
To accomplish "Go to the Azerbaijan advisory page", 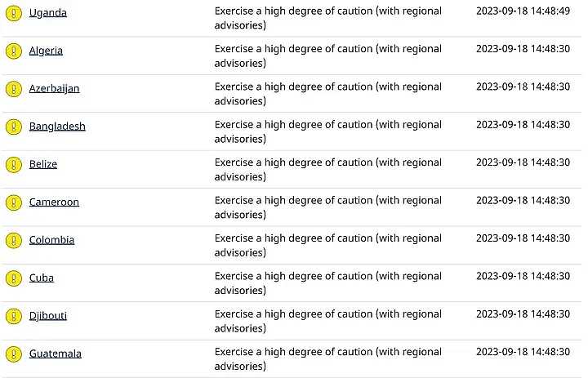I will click(54, 88).
